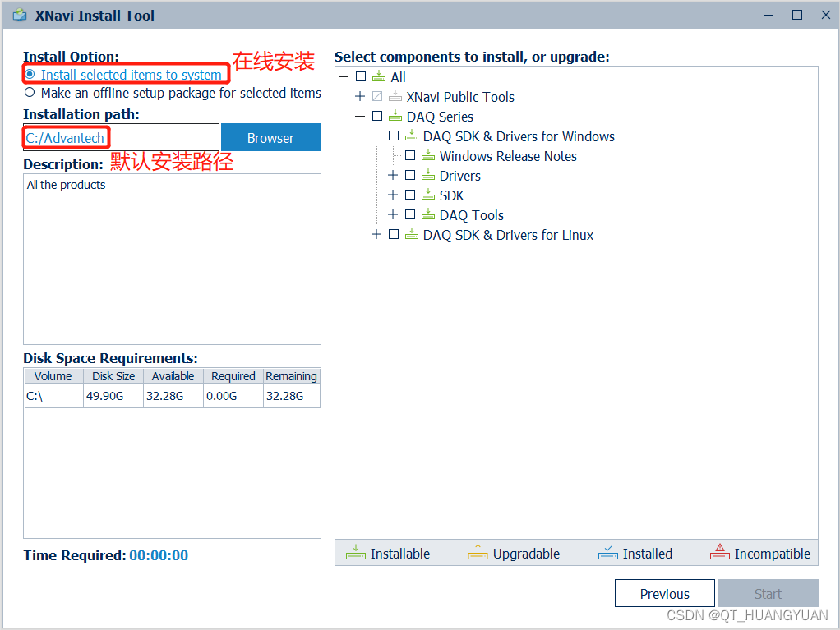Click the Required column header
This screenshot has width=840, height=630.
tap(233, 376)
